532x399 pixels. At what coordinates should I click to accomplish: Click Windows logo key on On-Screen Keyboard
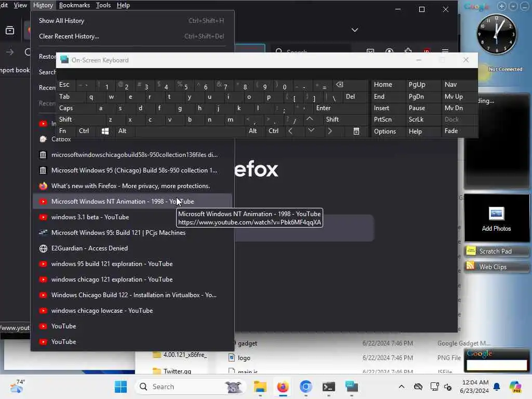click(x=105, y=131)
